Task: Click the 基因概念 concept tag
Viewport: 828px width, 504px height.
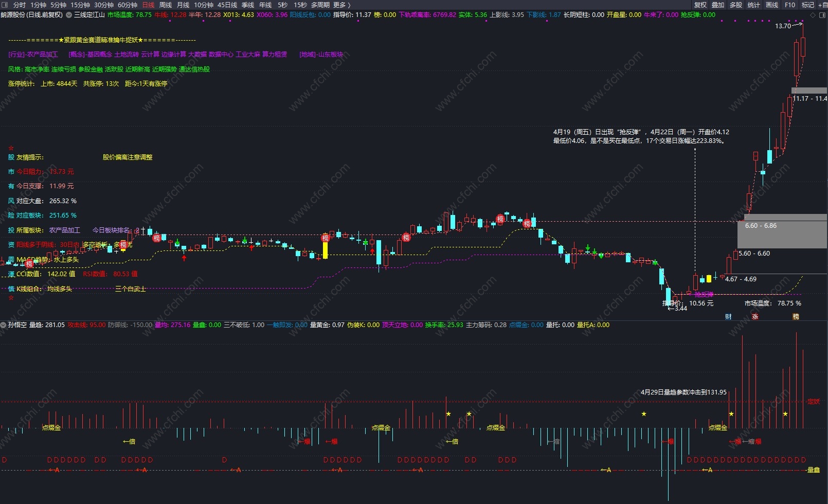Action: tap(99, 55)
